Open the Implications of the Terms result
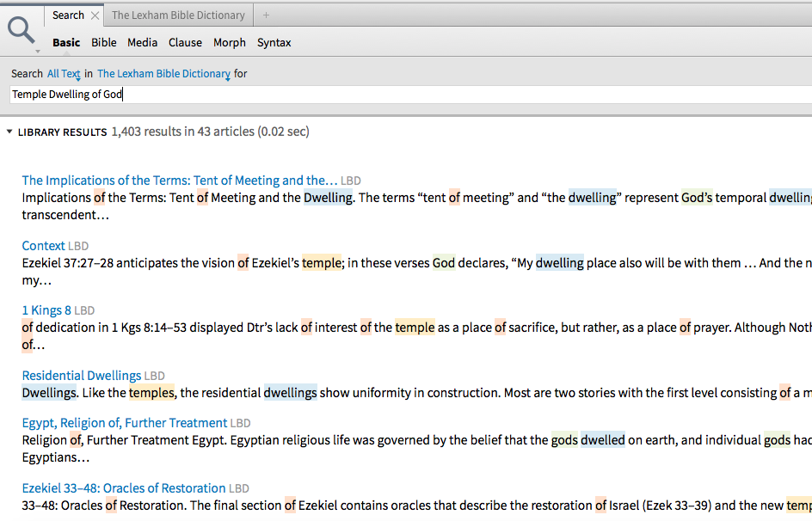Screen dimensions: 812x521 (x=180, y=181)
